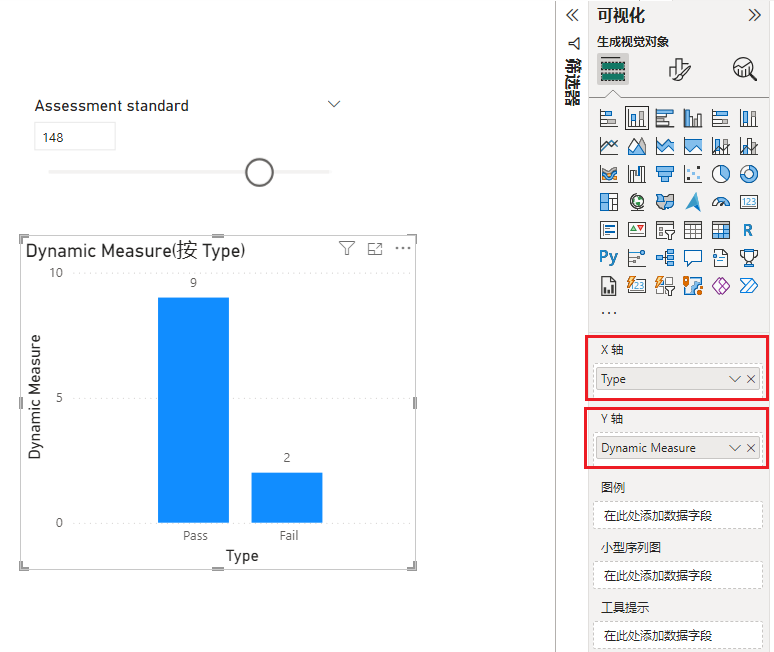Open more visuals via the ellipsis
The image size is (774, 652).
point(609,313)
